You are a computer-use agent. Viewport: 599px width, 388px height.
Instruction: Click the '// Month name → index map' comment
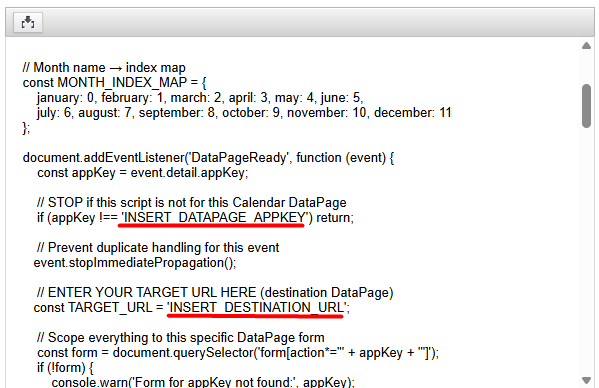click(x=104, y=68)
